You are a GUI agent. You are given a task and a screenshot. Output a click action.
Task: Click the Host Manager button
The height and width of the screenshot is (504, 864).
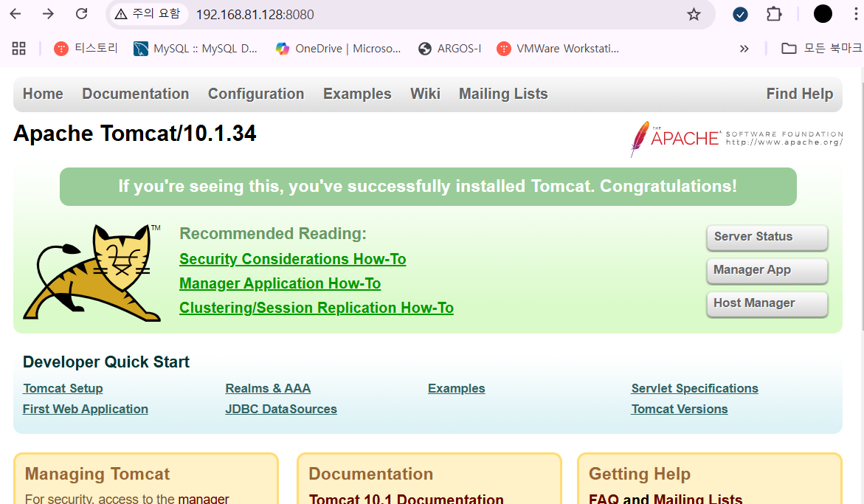coord(767,303)
